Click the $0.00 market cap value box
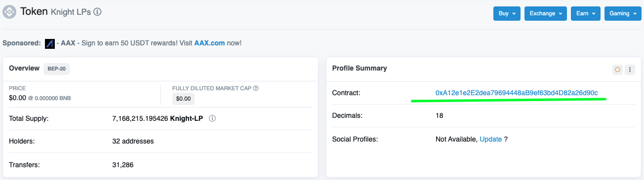Image resolution: width=644 pixels, height=180 pixels. coord(184,99)
